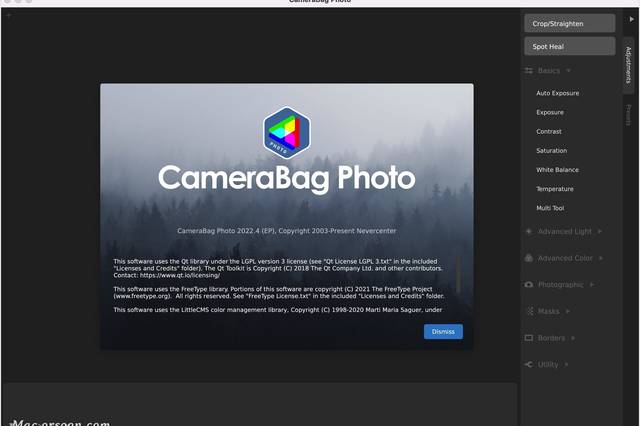This screenshot has height=426, width=640.
Task: Click the Photographic section label
Action: (x=560, y=284)
